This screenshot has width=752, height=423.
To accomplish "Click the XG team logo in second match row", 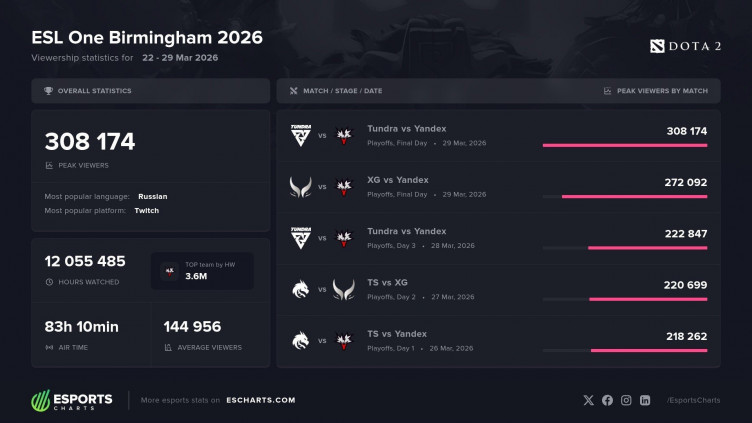I will click(x=300, y=186).
